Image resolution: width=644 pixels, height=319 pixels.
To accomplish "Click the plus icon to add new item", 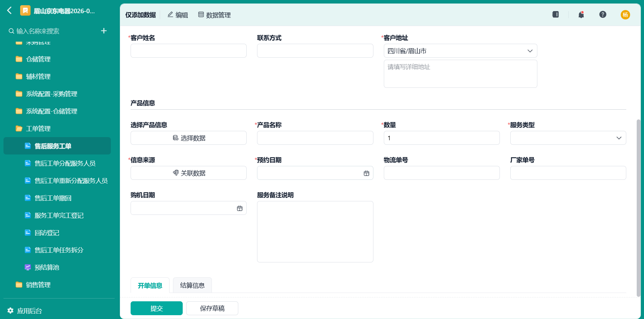I will point(104,31).
